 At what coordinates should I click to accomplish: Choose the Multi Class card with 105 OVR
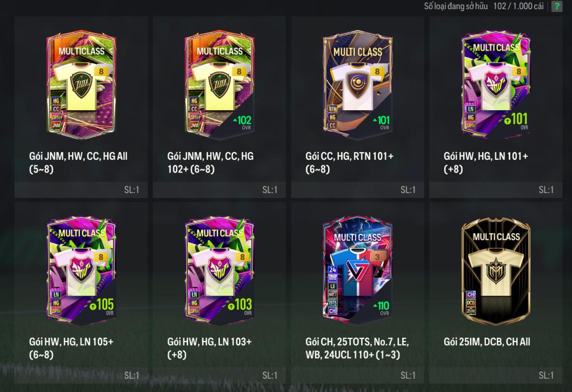[81, 270]
